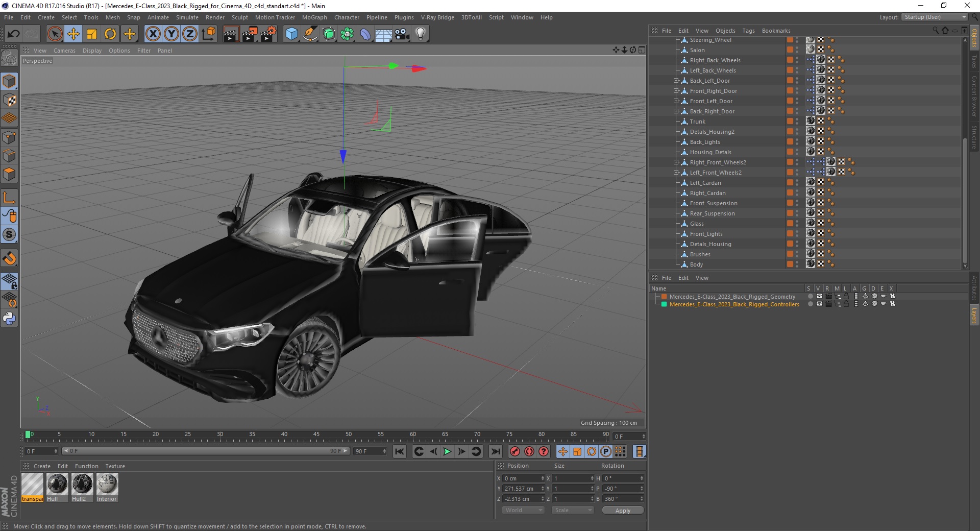Open the Layout Startup dropdown
The width and height of the screenshot is (980, 531).
coord(935,17)
